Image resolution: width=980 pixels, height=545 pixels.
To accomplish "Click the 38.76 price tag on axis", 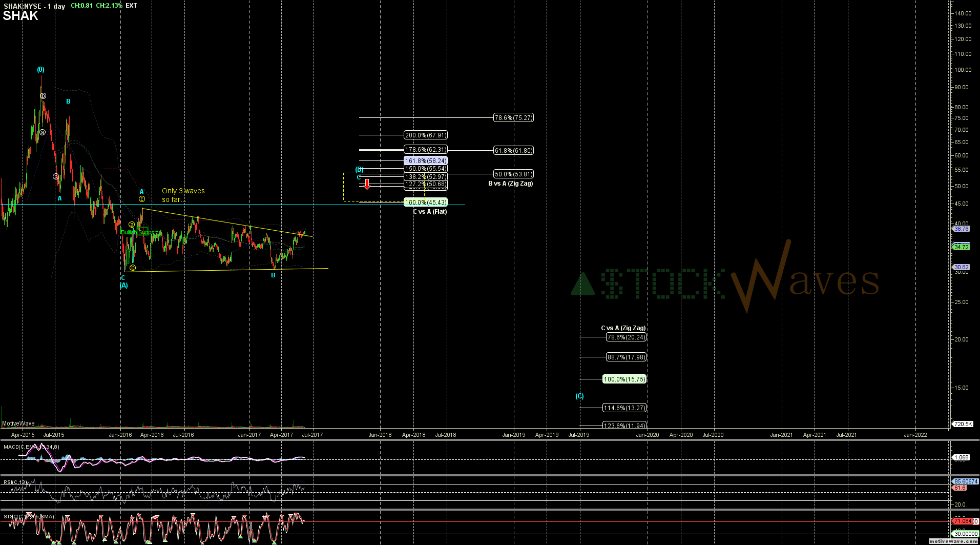I will 961,229.
